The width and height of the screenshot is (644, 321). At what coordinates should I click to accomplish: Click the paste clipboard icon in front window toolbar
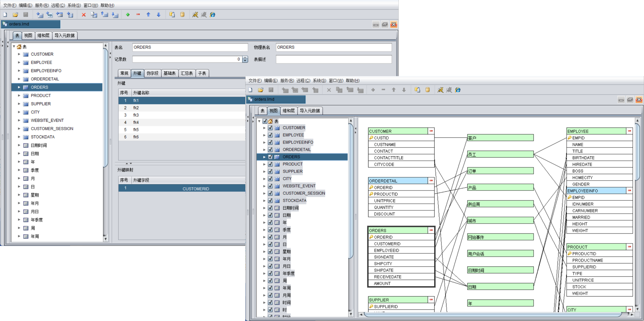point(417,90)
